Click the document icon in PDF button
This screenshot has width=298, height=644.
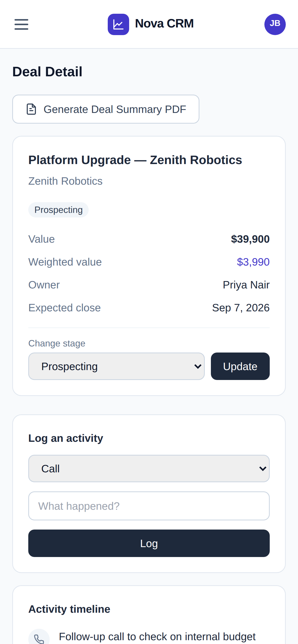[31, 109]
